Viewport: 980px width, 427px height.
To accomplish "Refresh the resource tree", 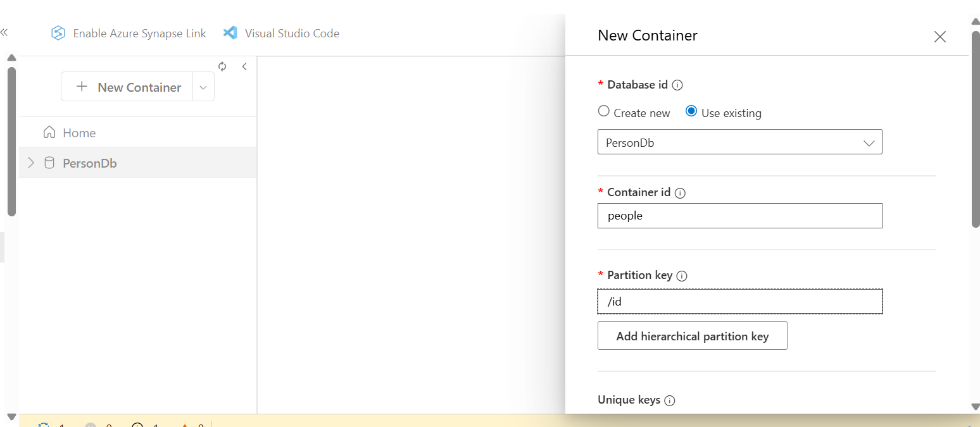I will pyautogui.click(x=222, y=66).
